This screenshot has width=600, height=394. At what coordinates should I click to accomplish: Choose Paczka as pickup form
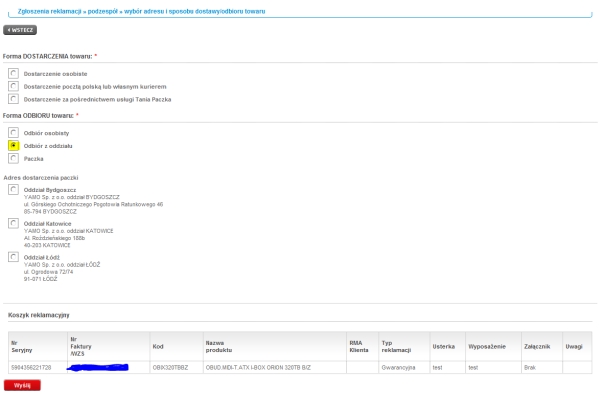(13, 158)
